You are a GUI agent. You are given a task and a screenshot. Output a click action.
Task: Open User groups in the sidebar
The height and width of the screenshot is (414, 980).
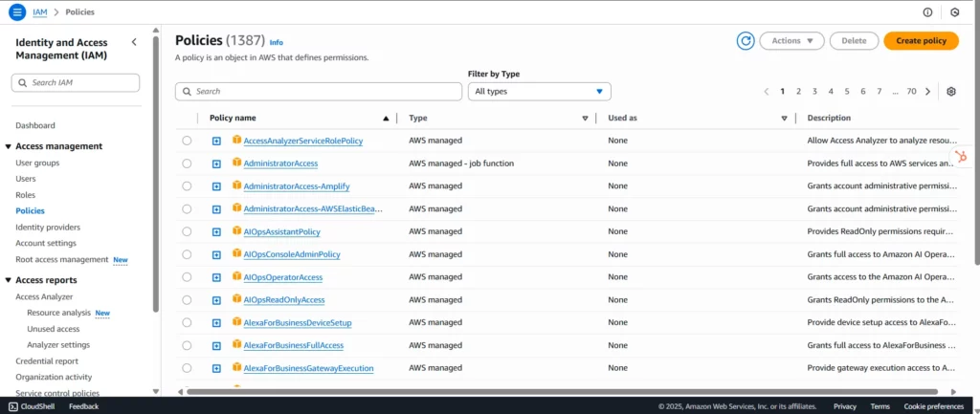coord(37,163)
